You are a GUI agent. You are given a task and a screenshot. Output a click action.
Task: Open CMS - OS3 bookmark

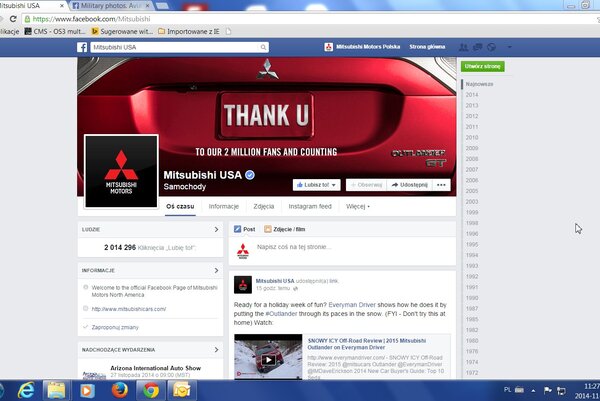point(55,31)
